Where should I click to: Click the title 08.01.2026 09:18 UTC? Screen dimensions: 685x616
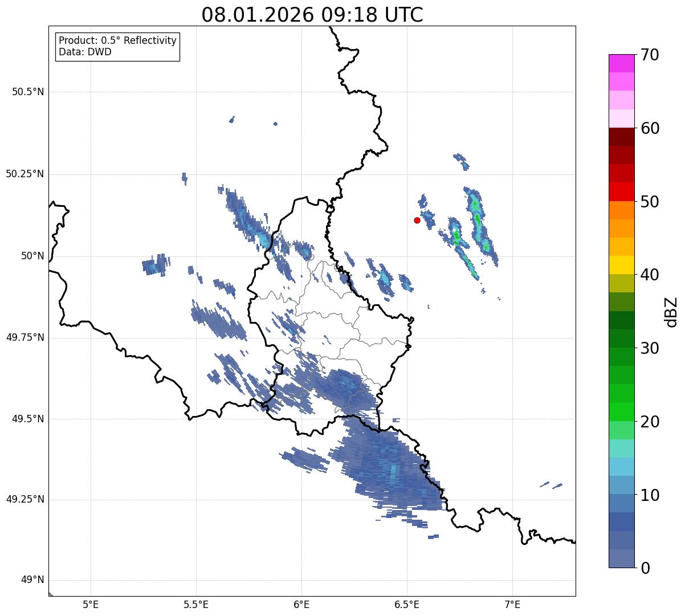pyautogui.click(x=312, y=15)
